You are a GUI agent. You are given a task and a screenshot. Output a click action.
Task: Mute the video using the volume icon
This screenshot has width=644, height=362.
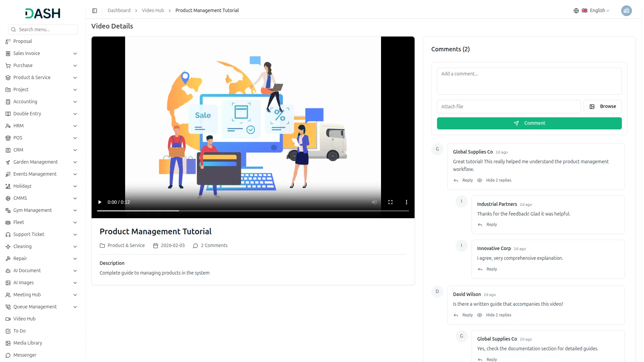tap(374, 202)
